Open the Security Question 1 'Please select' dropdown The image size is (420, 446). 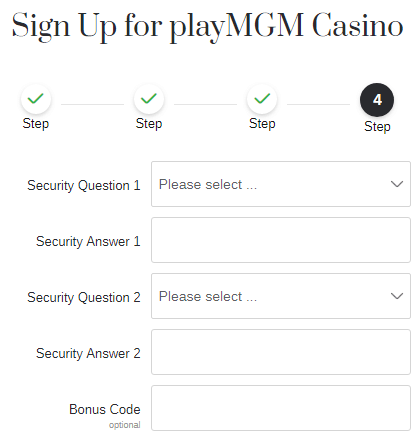(x=281, y=184)
